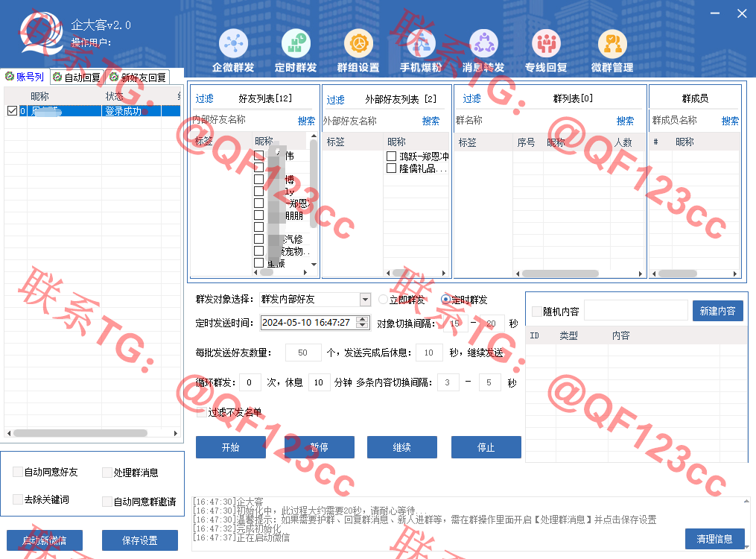Screen dimensions: 756x559
Task: Click the 保存设置 button
Action: coord(140,540)
